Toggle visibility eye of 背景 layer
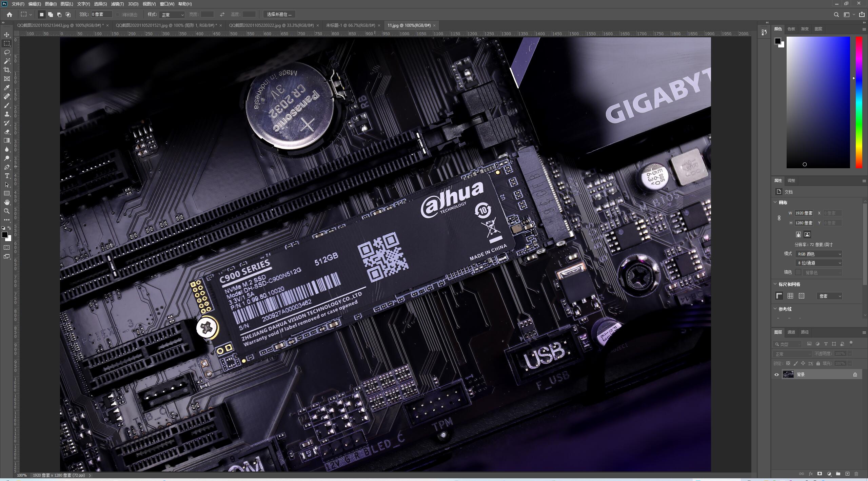This screenshot has height=481, width=868. 776,374
